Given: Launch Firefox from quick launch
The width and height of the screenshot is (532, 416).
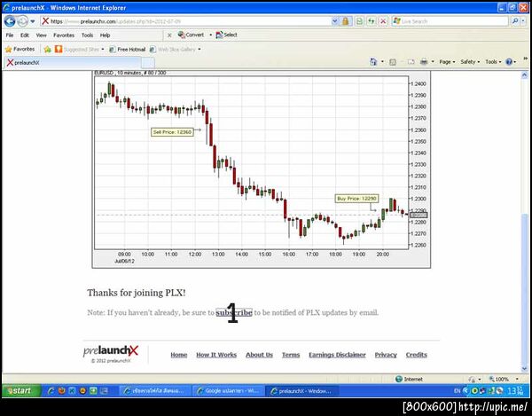Looking at the screenshot, I should point(61,391).
